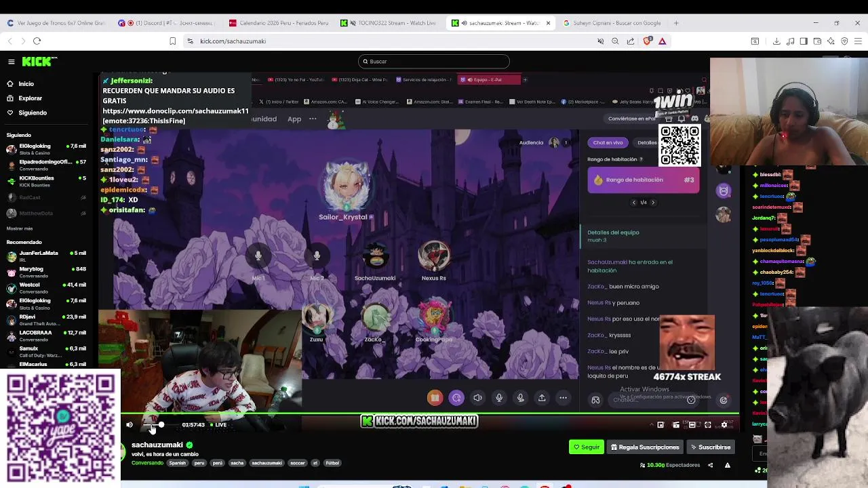The image size is (868, 488).
Task: Click the Seguir follow button
Action: click(x=587, y=447)
